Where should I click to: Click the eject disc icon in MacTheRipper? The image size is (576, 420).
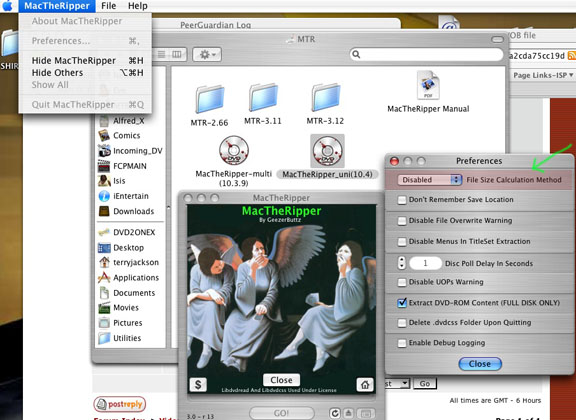pos(349,413)
